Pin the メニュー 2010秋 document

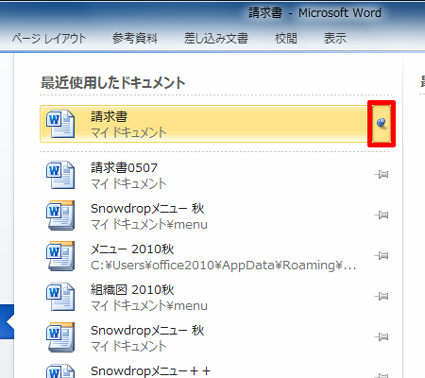(x=382, y=256)
